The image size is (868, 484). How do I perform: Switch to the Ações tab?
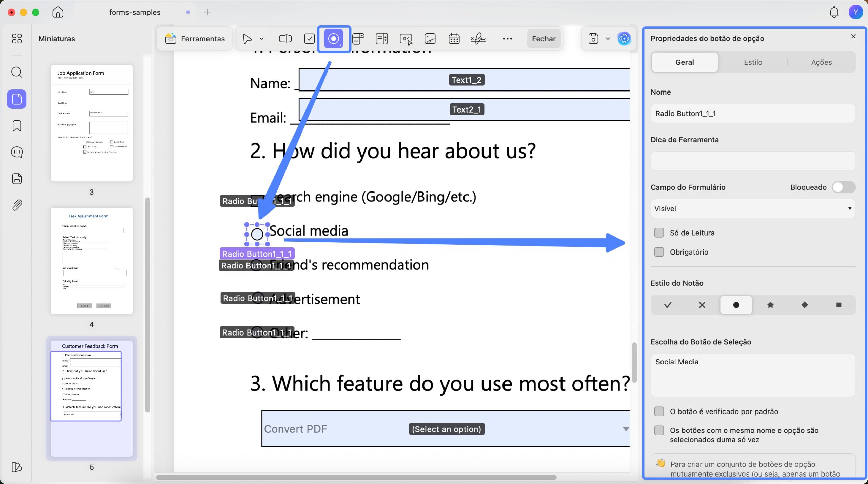[x=821, y=62]
